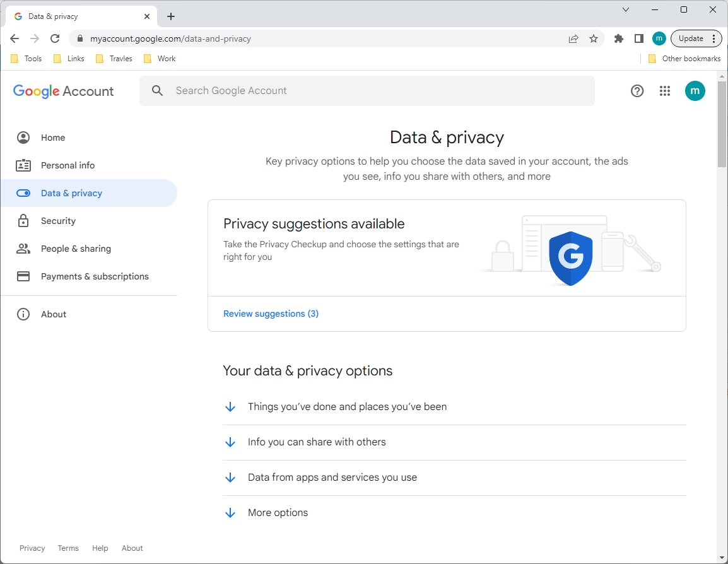Reload the page
The width and height of the screenshot is (728, 564).
point(55,38)
